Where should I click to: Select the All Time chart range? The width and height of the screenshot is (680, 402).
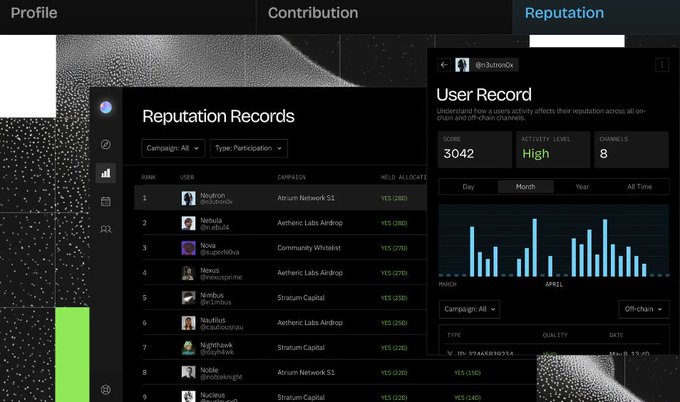point(639,187)
